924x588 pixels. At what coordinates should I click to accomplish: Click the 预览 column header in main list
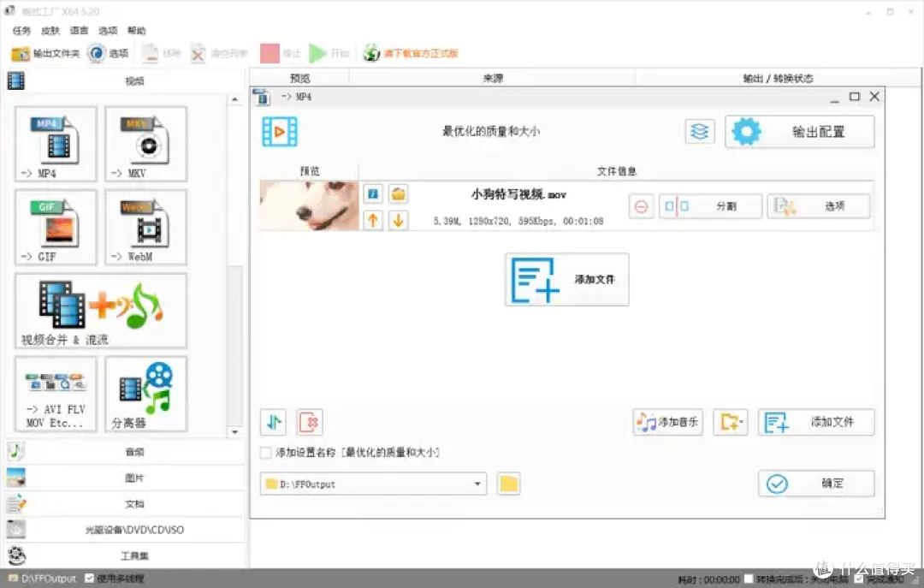pos(299,78)
